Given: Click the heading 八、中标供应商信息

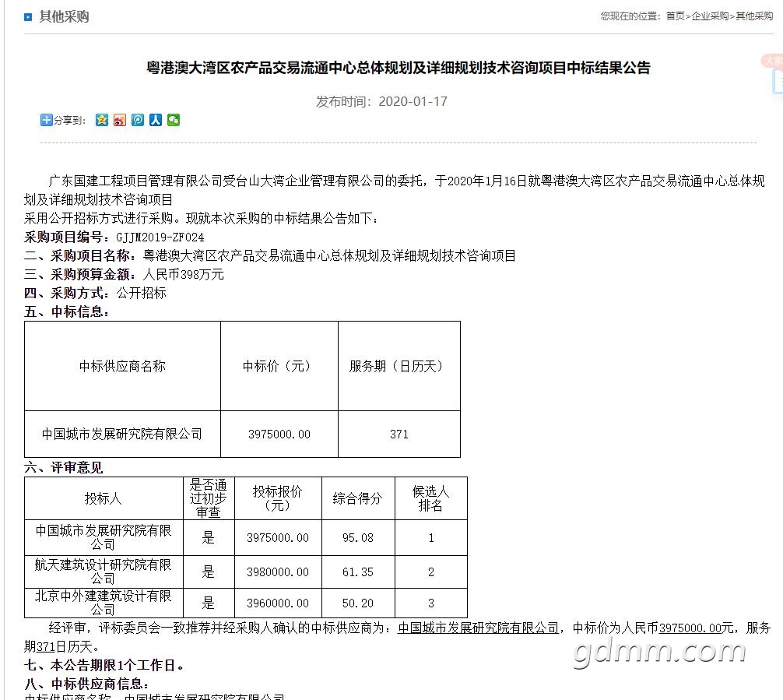Looking at the screenshot, I should [x=86, y=684].
